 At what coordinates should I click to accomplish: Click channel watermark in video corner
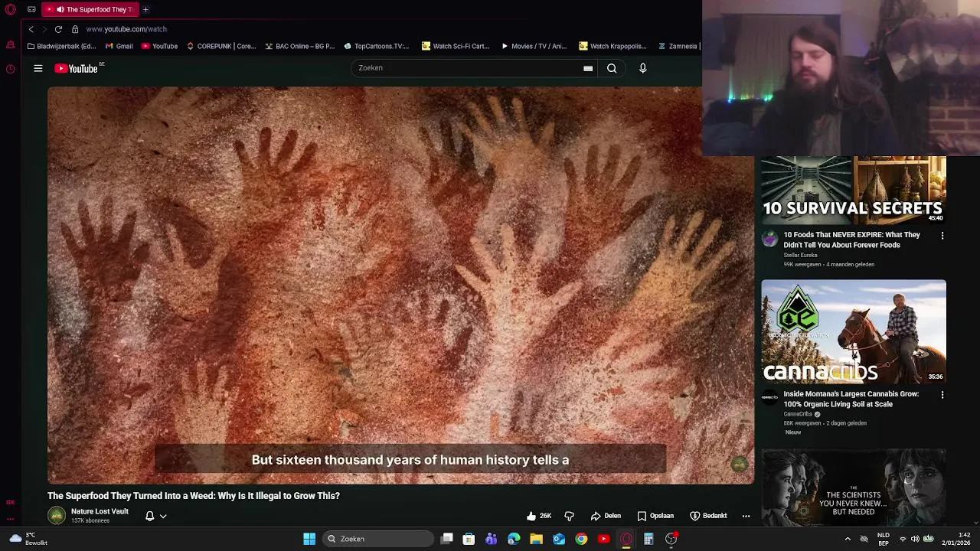pyautogui.click(x=739, y=465)
